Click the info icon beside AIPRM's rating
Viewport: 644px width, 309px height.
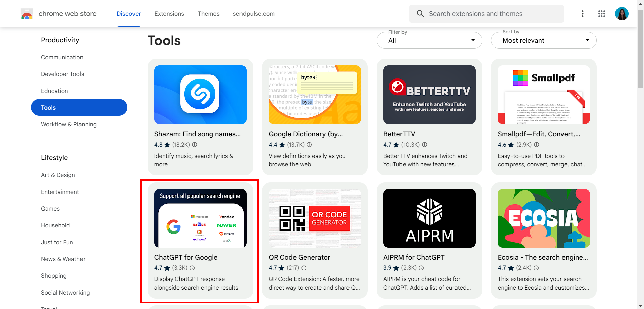(421, 268)
